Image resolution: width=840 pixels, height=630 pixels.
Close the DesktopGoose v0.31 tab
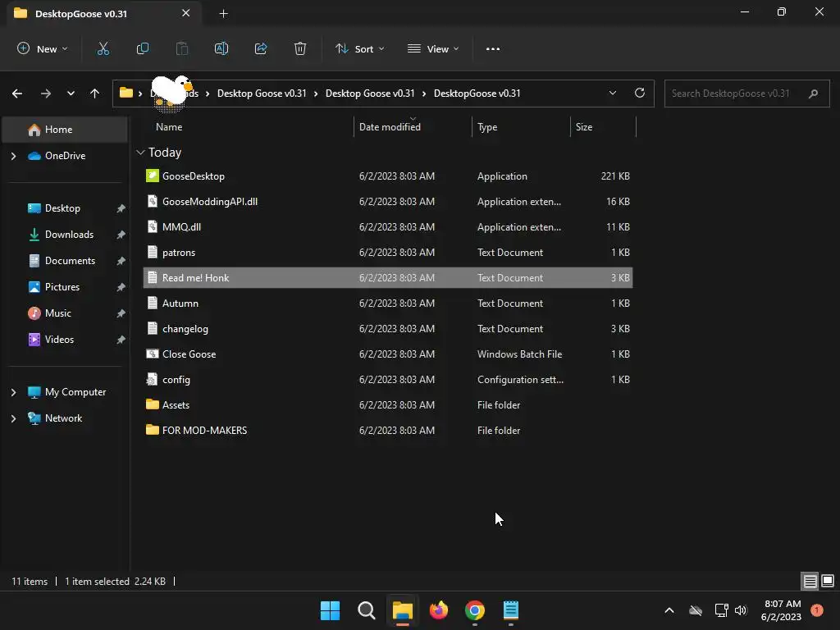pyautogui.click(x=186, y=13)
